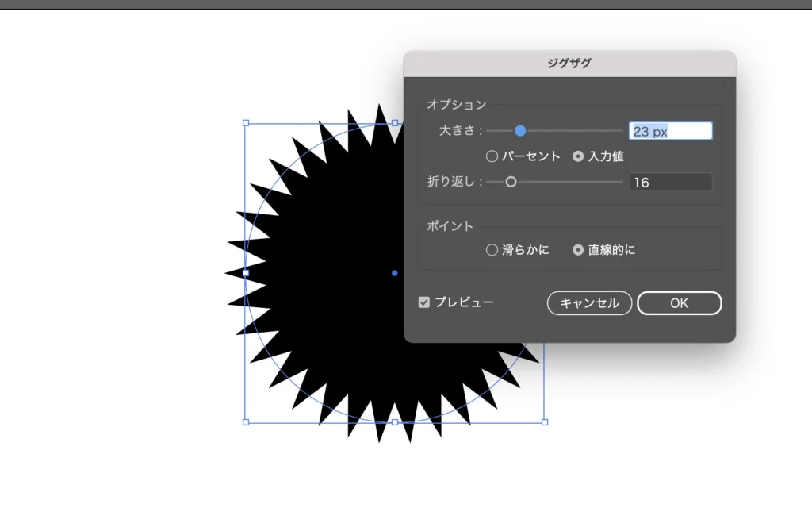Select the パーセント radio button
The height and width of the screenshot is (508, 812).
point(492,157)
